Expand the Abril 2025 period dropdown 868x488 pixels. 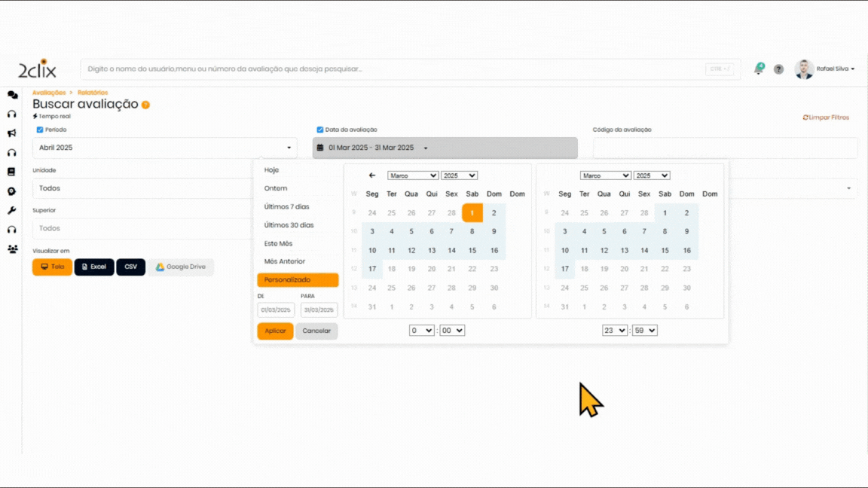pyautogui.click(x=164, y=148)
